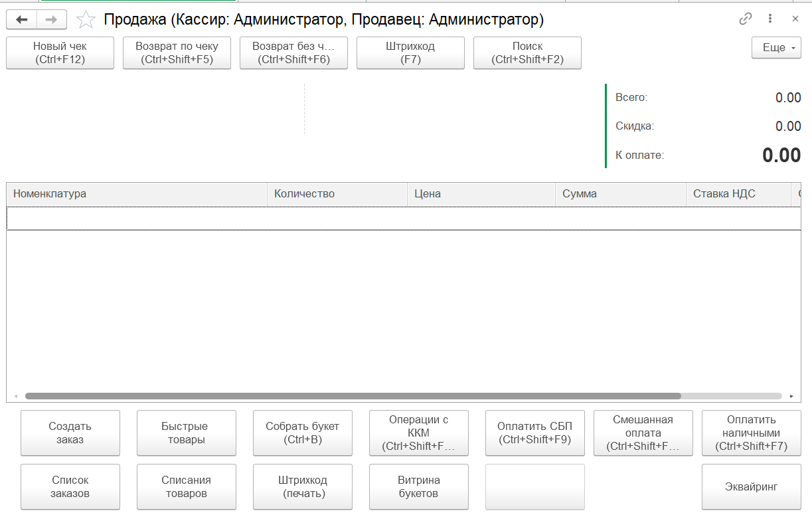Open Поиск to find an item

[x=527, y=53]
